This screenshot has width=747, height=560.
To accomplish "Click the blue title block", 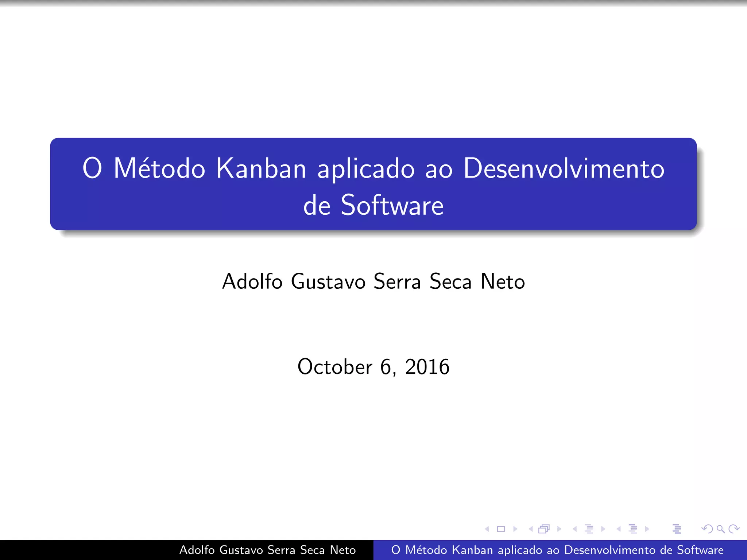I will pyautogui.click(x=373, y=184).
